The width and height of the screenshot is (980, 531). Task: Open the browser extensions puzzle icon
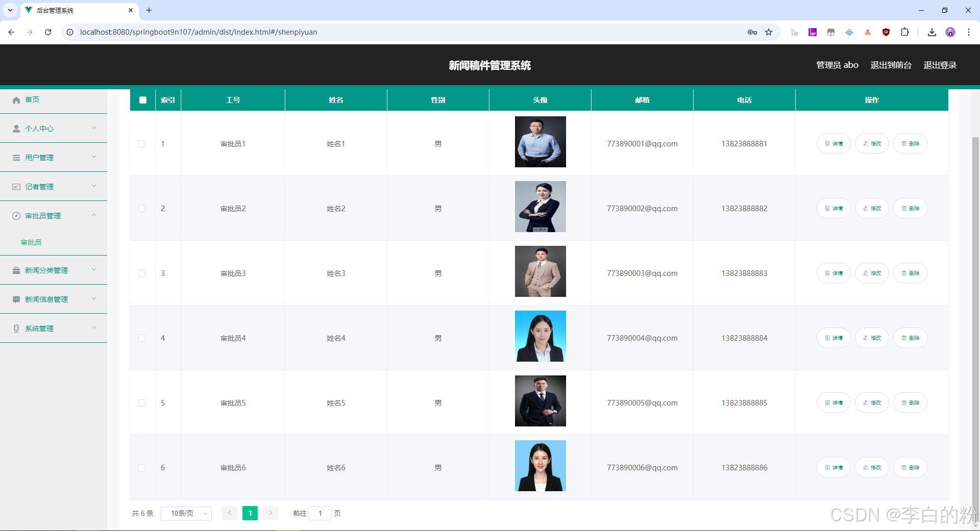(904, 32)
